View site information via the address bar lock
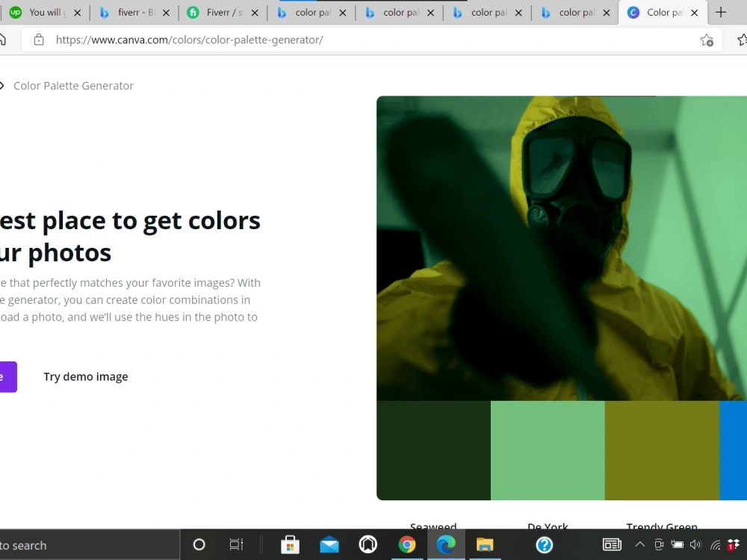This screenshot has height=560, width=747. point(40,40)
